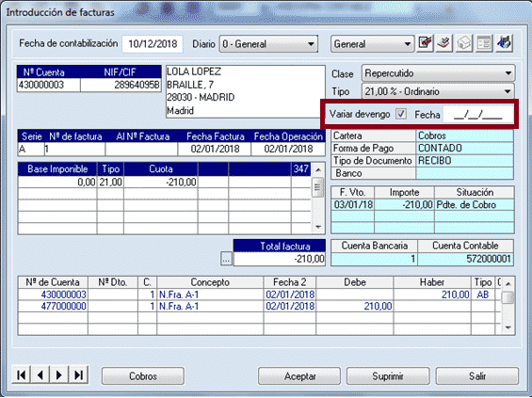532x398 pixels.
Task: Click the Nº Dto. column header
Action: tap(113, 282)
